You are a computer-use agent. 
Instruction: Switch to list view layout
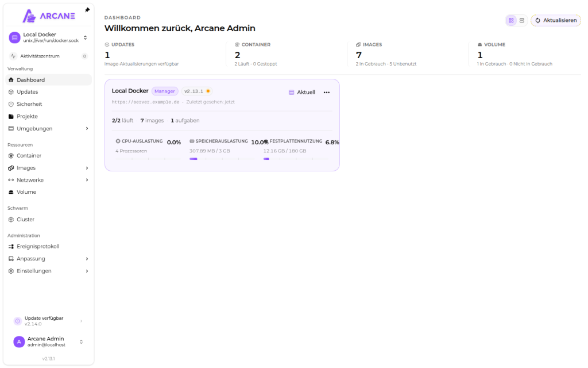coord(521,20)
